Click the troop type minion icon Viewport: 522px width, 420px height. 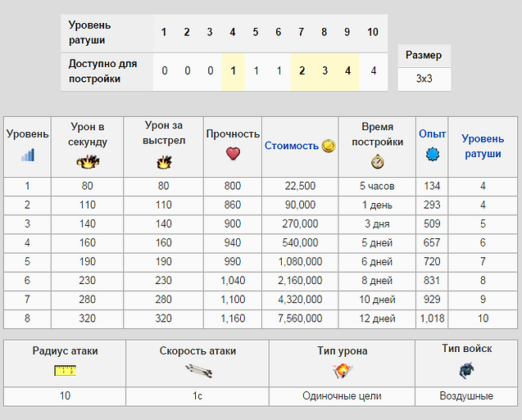tap(467, 370)
